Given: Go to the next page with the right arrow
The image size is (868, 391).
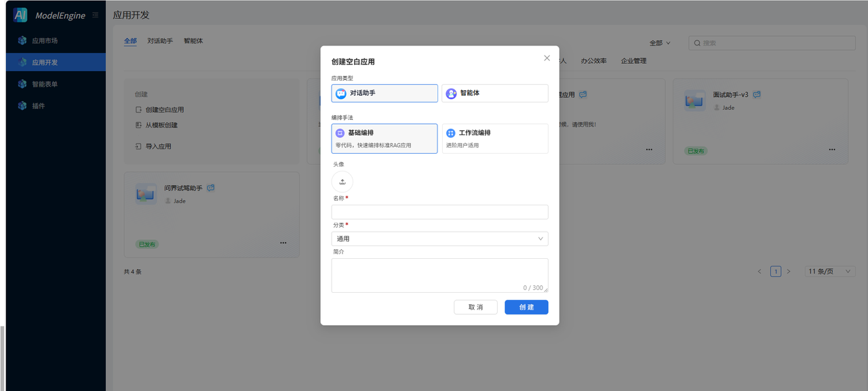Looking at the screenshot, I should [789, 271].
